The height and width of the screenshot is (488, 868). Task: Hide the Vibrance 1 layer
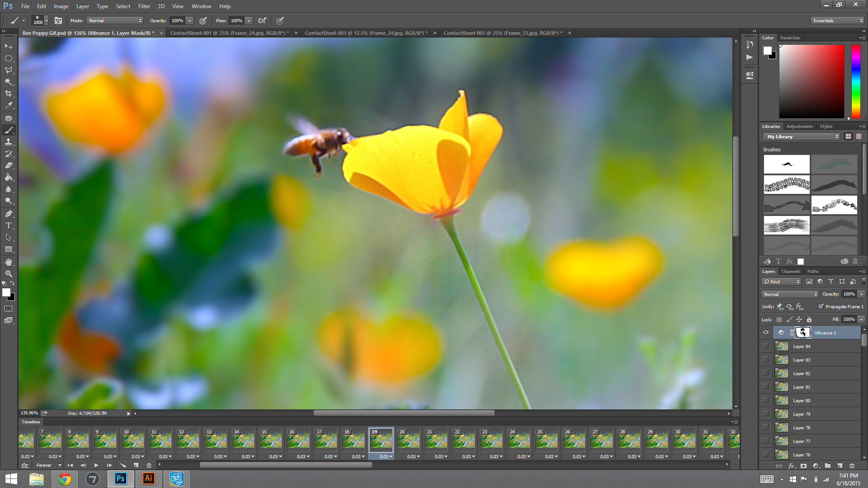(x=766, y=333)
